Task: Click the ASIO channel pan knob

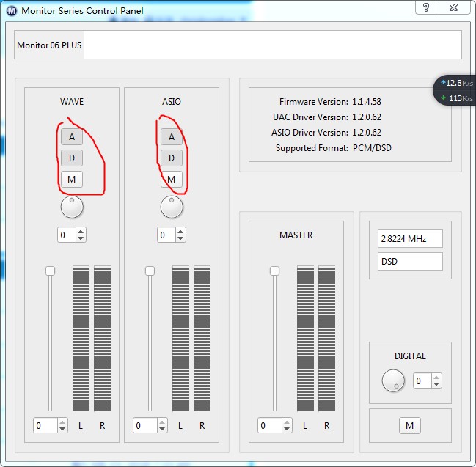Action: [172, 207]
